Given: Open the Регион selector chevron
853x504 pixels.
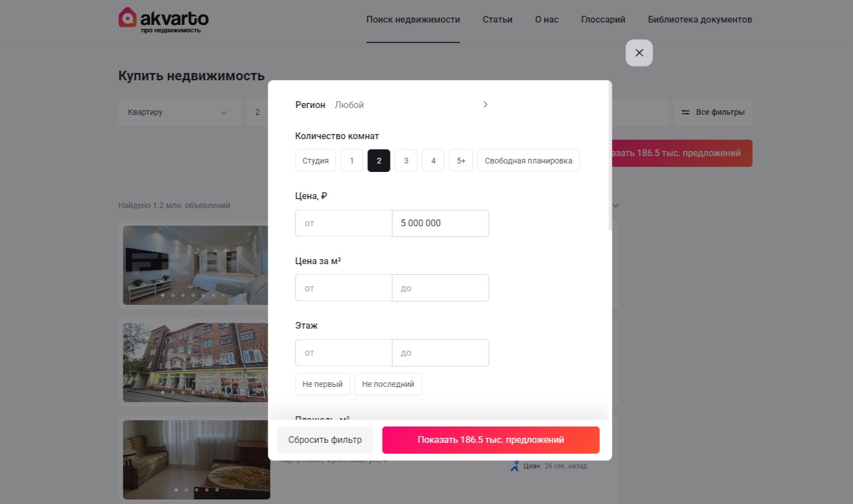Looking at the screenshot, I should click(x=485, y=105).
